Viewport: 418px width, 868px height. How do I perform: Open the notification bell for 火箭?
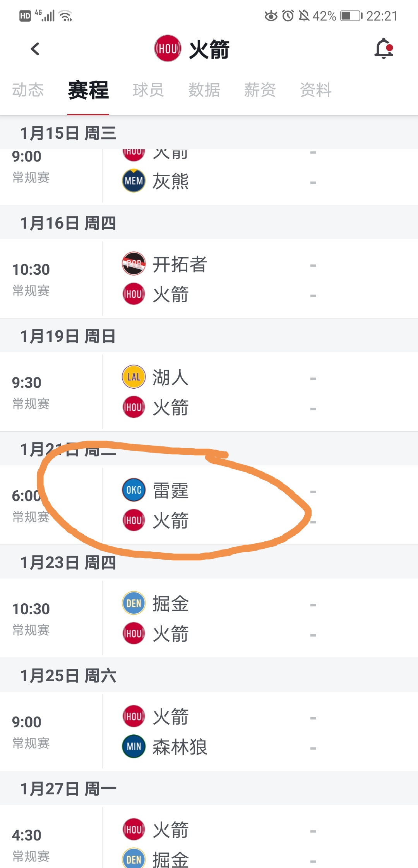[x=384, y=49]
